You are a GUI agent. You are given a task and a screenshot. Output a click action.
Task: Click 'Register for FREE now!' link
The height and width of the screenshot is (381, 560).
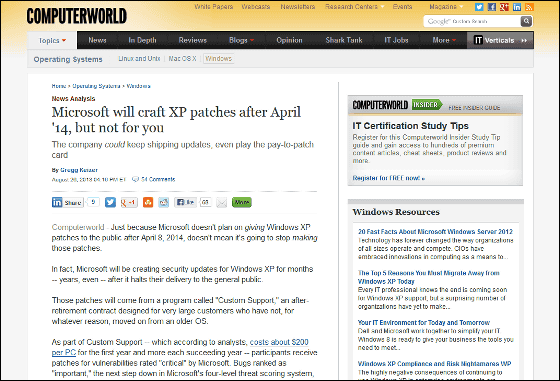click(x=389, y=178)
